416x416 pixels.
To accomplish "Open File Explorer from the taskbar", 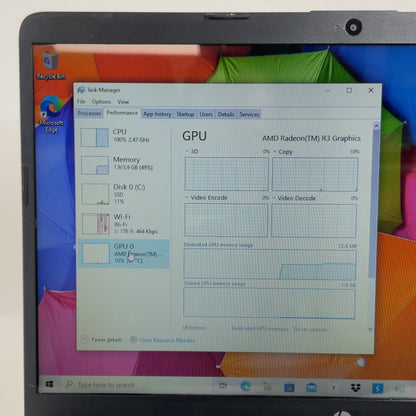I will click(x=268, y=387).
